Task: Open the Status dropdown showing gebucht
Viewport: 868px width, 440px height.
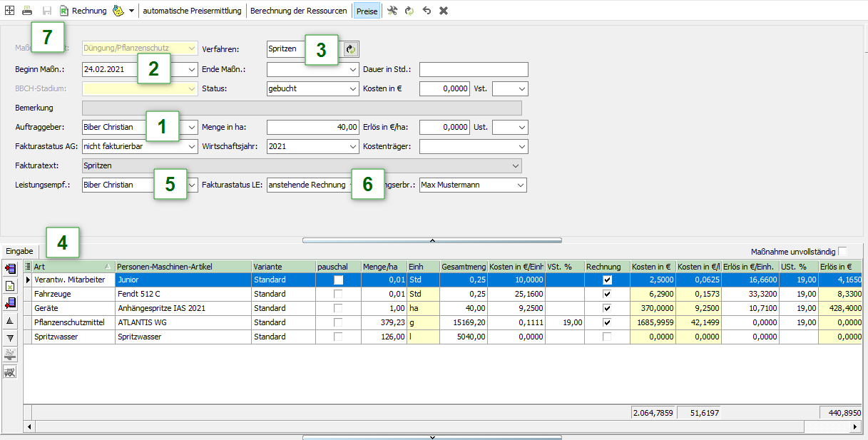Action: pyautogui.click(x=354, y=88)
